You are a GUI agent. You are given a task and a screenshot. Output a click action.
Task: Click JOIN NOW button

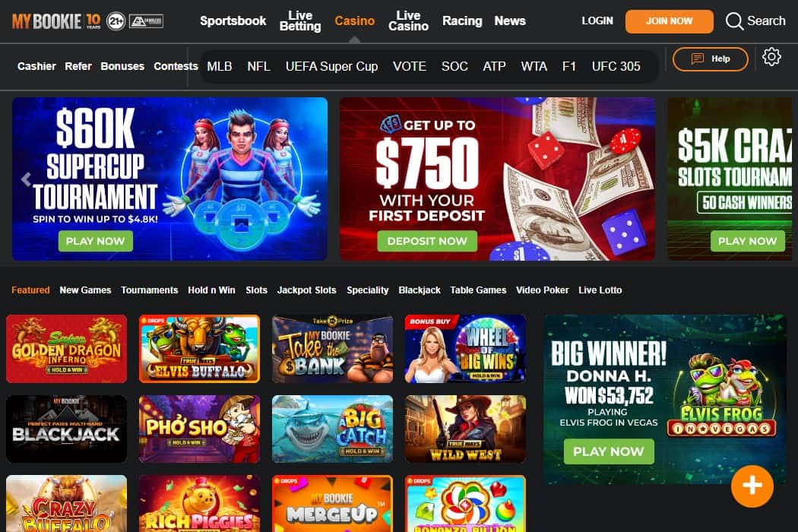coord(670,21)
